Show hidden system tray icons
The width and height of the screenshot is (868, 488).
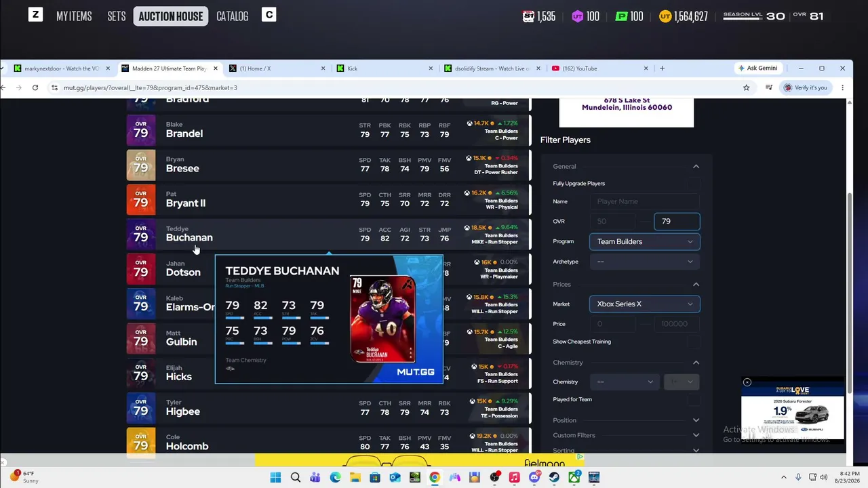784,478
